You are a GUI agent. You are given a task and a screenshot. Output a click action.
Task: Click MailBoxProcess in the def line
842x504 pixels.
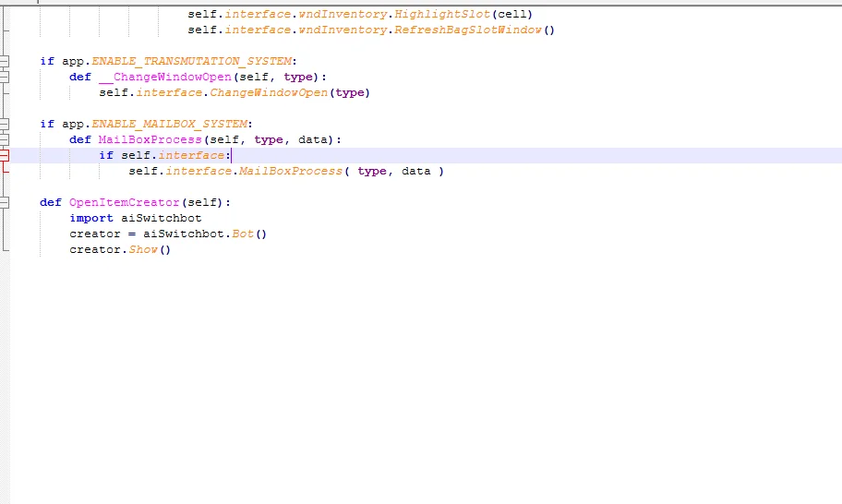[x=150, y=139]
